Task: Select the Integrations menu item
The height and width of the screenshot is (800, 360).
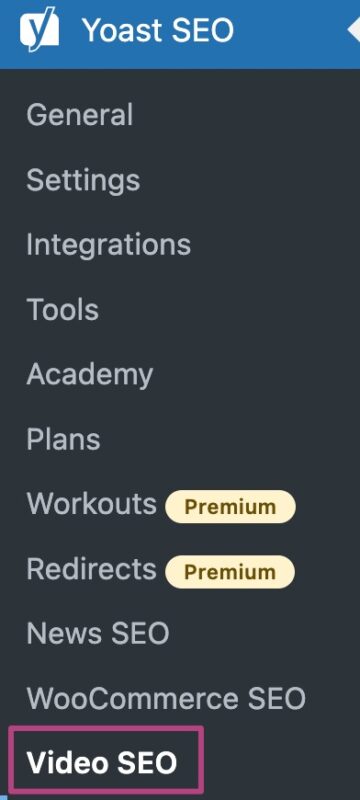Action: (x=109, y=245)
